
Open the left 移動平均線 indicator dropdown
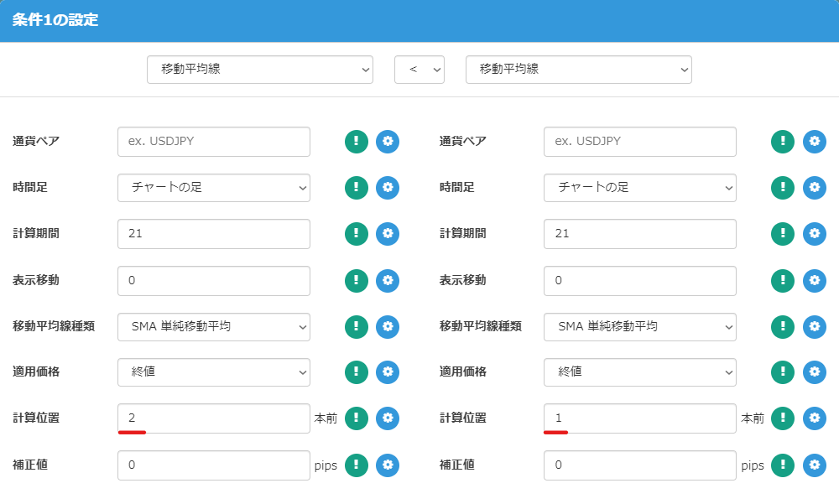260,70
